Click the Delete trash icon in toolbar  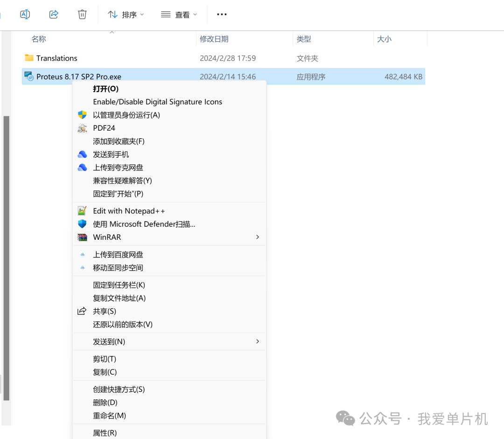click(82, 14)
